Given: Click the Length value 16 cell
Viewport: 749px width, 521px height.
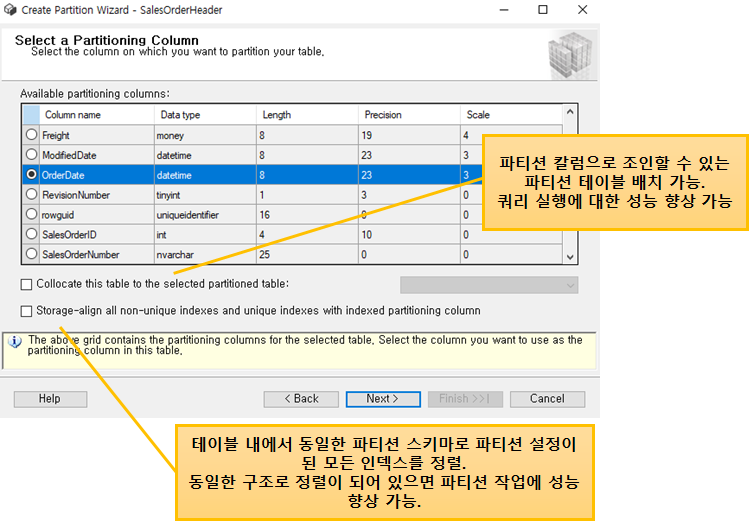Looking at the screenshot, I should (307, 215).
